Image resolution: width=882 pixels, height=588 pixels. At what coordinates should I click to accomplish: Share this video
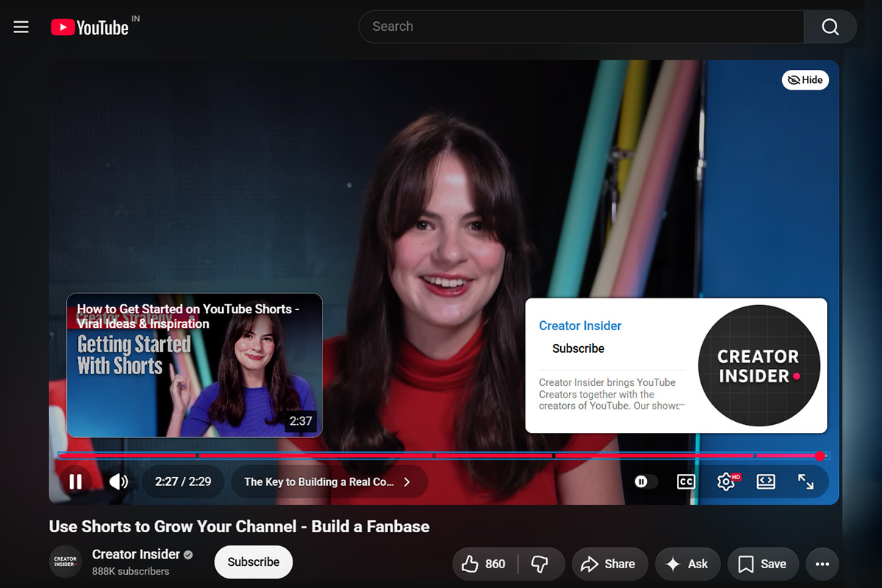(609, 564)
